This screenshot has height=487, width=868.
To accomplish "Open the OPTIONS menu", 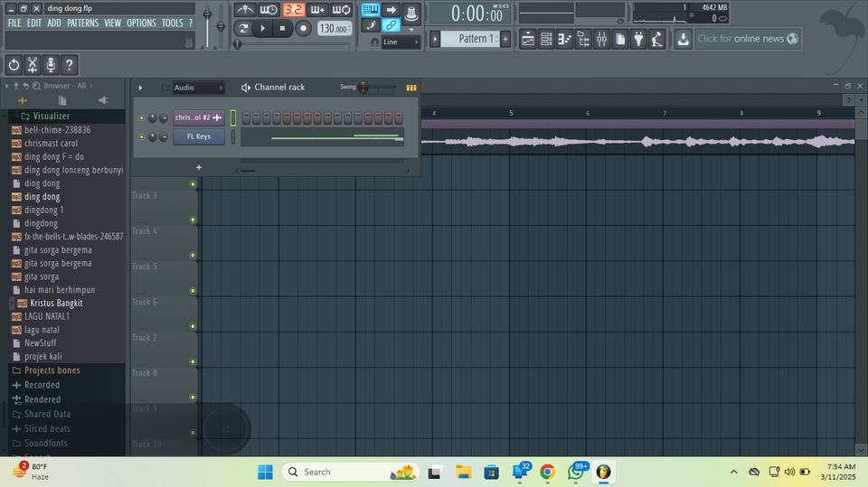I will pos(141,23).
